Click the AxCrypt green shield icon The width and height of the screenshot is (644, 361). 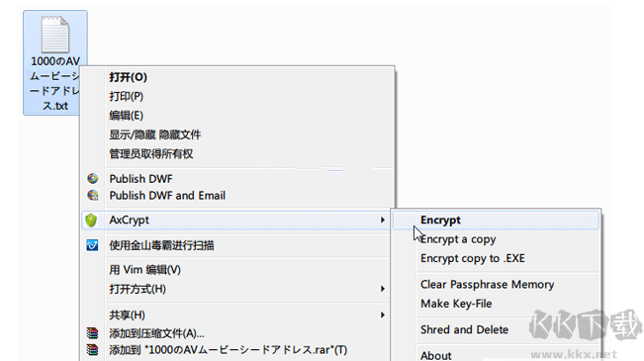[91, 221]
